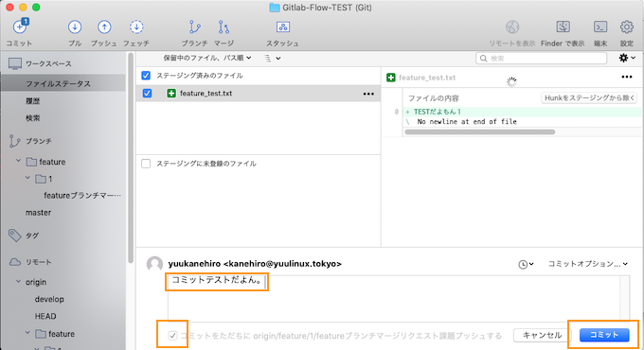This screenshot has height=350, width=644.
Task: Click the Workspace (ワークスペース) monitor icon
Action: pyautogui.click(x=15, y=63)
